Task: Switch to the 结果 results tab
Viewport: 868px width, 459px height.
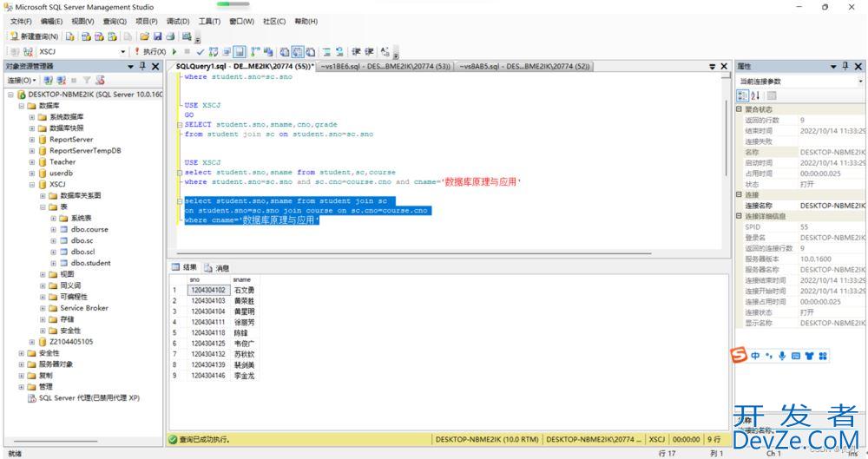Action: click(x=184, y=267)
